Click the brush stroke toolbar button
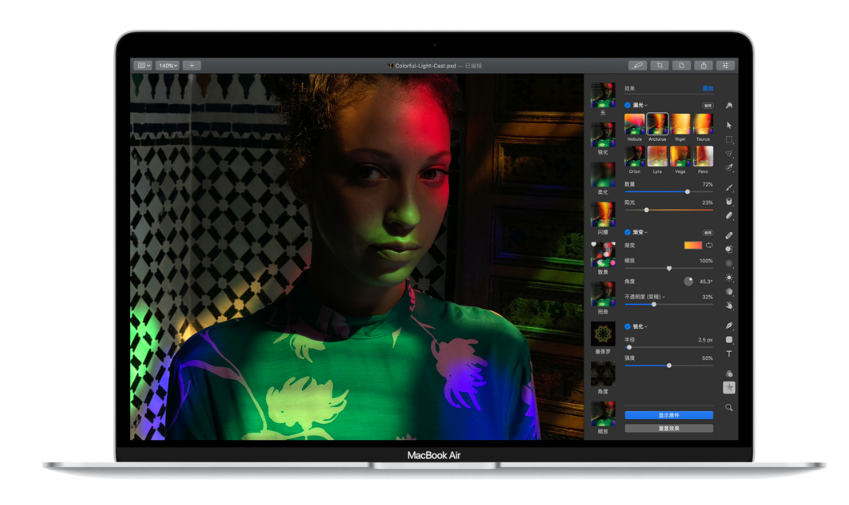849x505 pixels. point(637,65)
